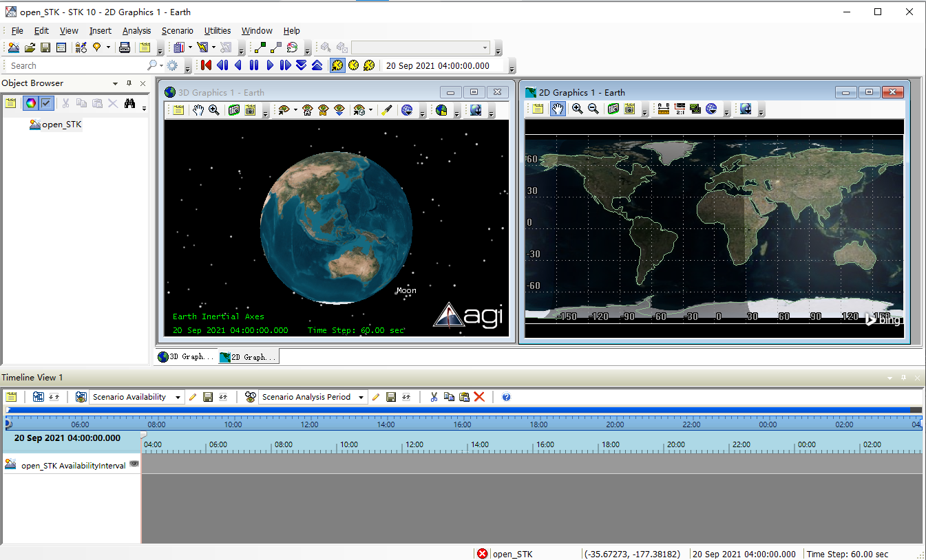The width and height of the screenshot is (926, 560).
Task: Toggle the checkbox icon in Object Browser toolbar
Action: point(46,103)
